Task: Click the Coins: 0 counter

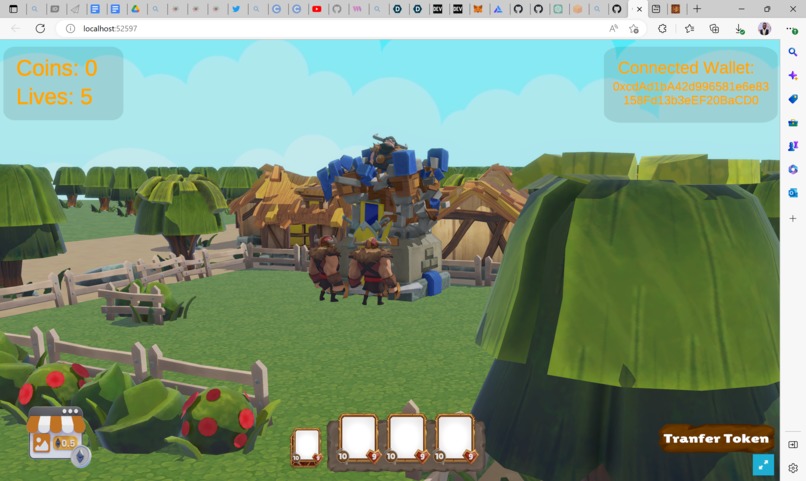Action: (x=57, y=68)
